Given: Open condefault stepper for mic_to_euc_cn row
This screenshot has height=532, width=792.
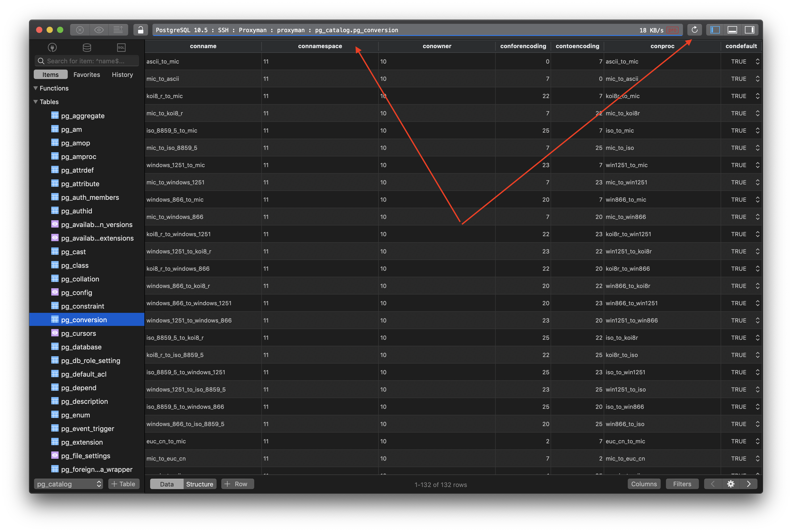Looking at the screenshot, I should click(x=757, y=459).
